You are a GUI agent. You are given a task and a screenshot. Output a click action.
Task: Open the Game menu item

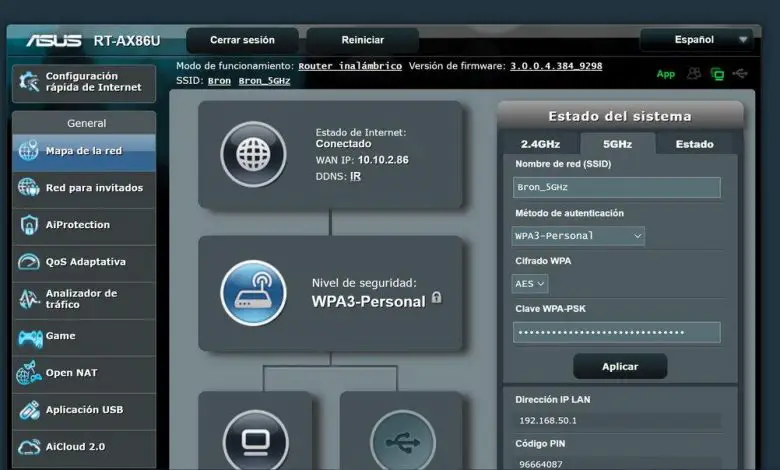pyautogui.click(x=84, y=336)
